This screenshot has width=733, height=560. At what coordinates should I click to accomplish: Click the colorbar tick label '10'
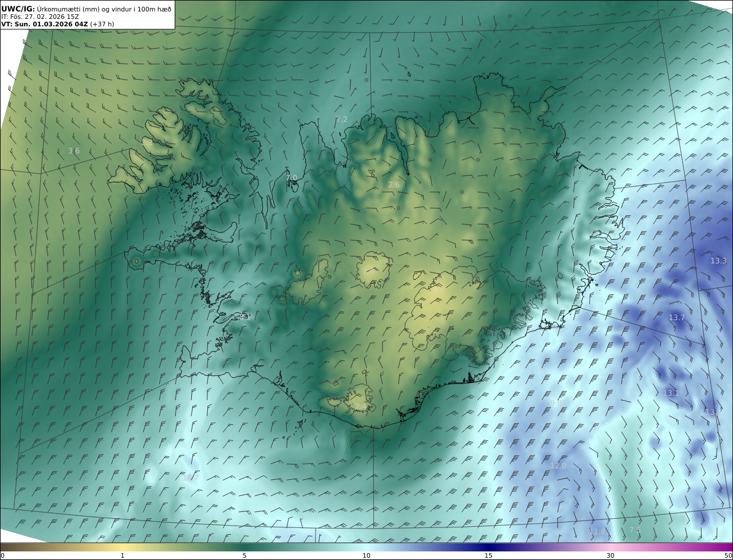pos(366,555)
